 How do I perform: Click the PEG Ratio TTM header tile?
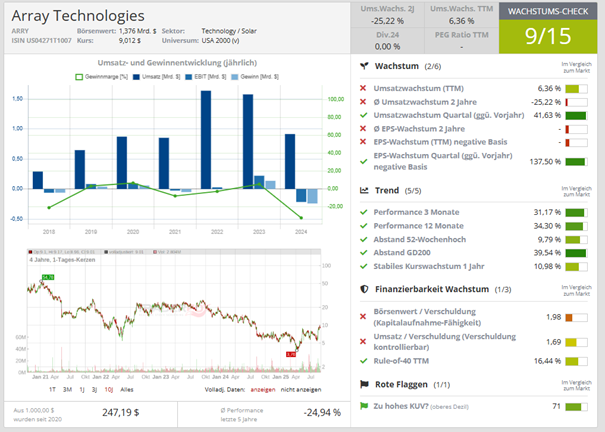point(461,40)
